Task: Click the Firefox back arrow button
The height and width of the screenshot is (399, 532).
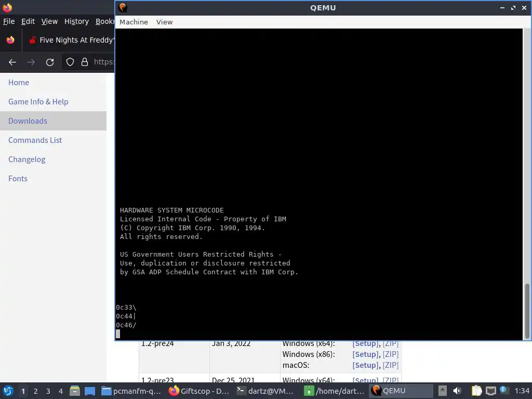Action: click(x=12, y=62)
